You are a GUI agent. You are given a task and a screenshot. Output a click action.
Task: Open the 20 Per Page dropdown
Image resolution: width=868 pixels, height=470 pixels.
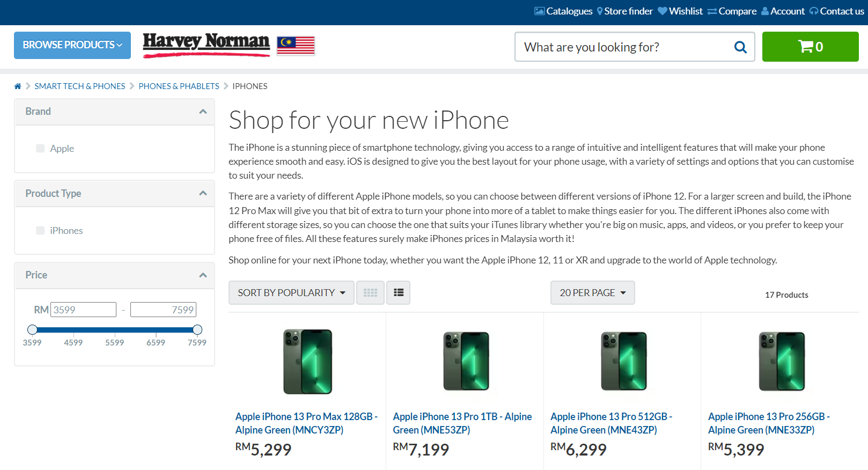tap(592, 293)
